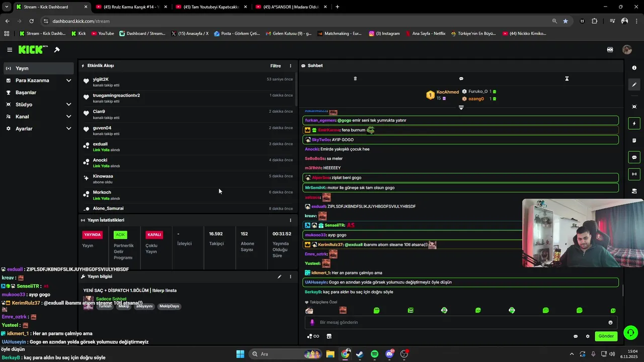Toggle the AÇIK partner revenue status badge
Screen dimensions: 644x362
120,235
